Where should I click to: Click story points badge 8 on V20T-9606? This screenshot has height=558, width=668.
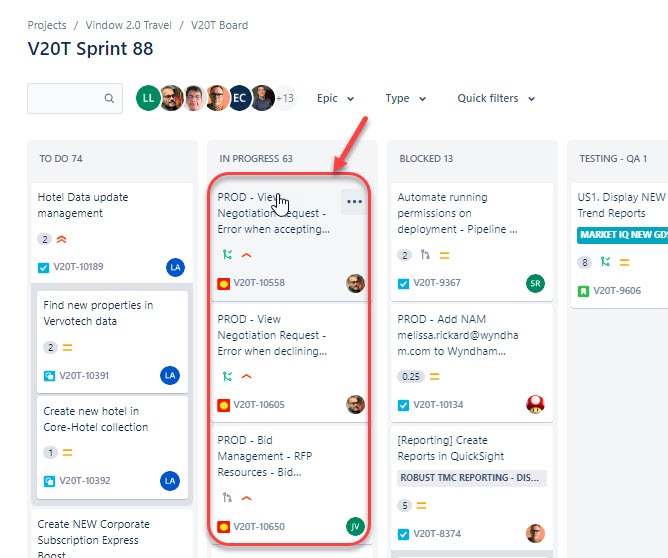585,262
